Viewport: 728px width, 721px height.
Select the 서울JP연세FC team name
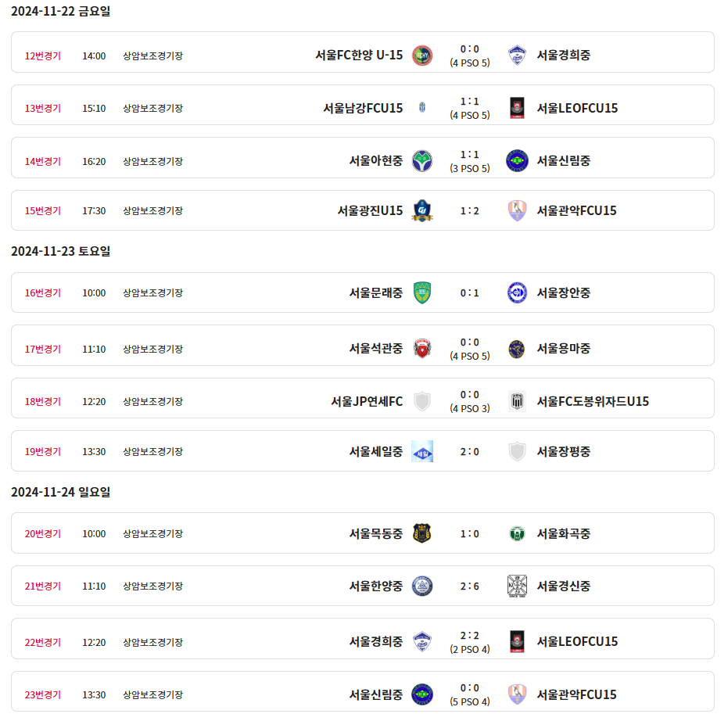(x=367, y=401)
